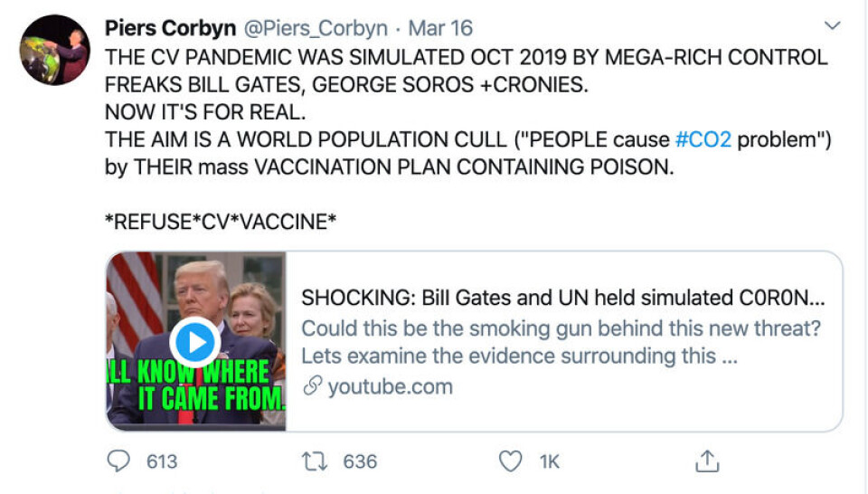The image size is (868, 494).
Task: Open Piers Corbyn's profile avatar
Action: pos(54,50)
